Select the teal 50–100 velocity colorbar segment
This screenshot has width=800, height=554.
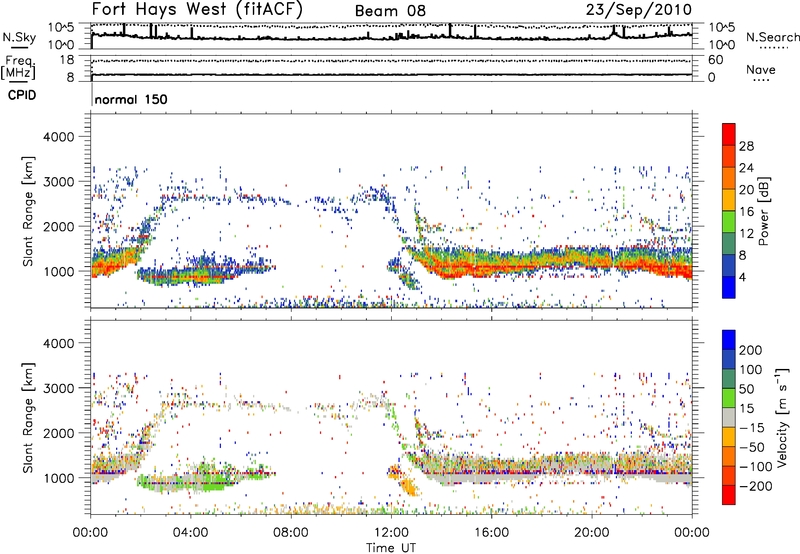click(729, 379)
